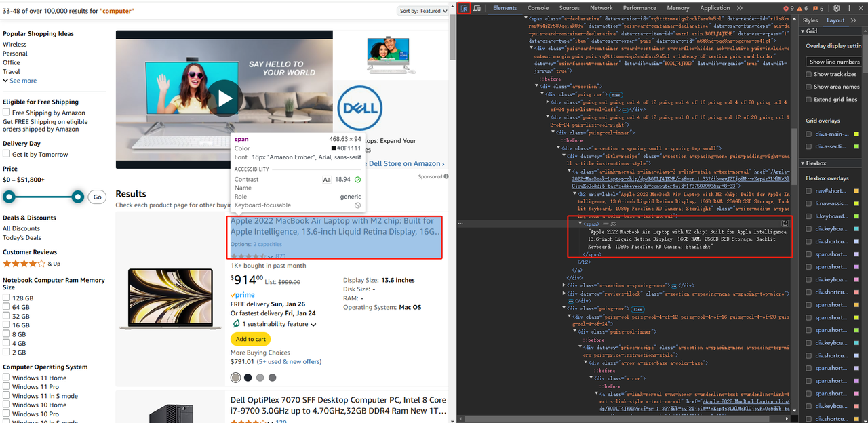Show more DevTools panel tabs chevron

point(739,8)
